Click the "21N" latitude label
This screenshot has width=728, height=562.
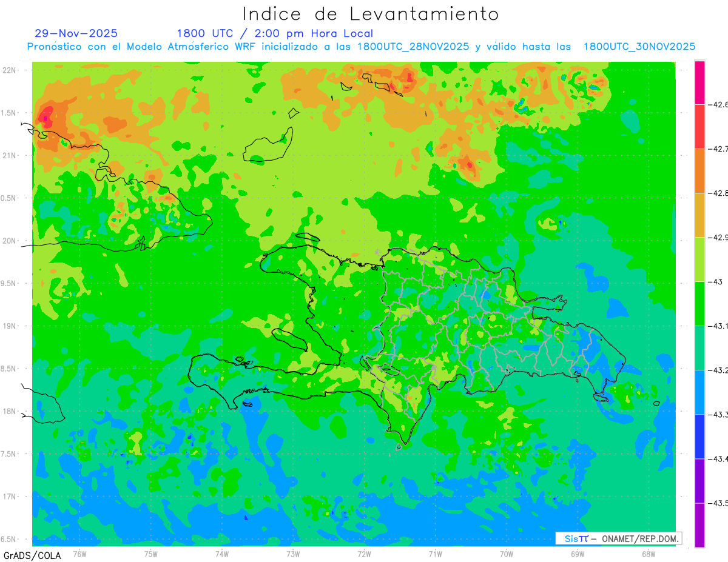pyautogui.click(x=10, y=155)
